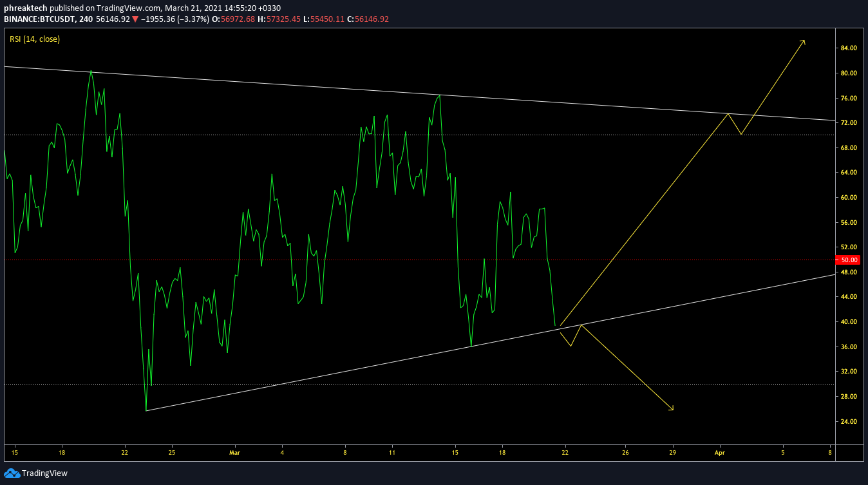Open the TradingView wordmark link at bottom
This screenshot has width=868, height=485.
[x=44, y=473]
